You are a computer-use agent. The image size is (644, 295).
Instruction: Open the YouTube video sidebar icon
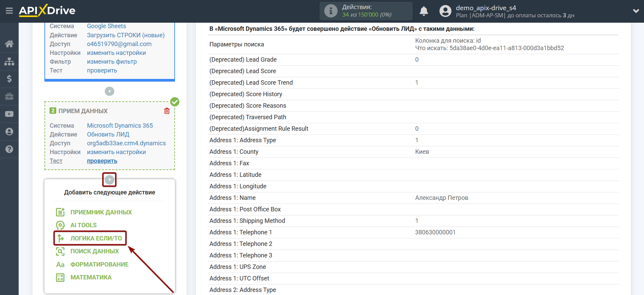(x=9, y=114)
